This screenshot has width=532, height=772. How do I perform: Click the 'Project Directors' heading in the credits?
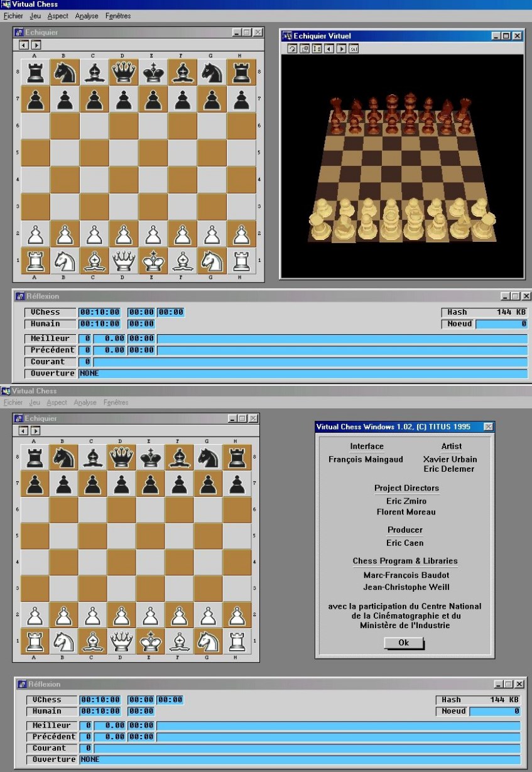[x=407, y=488]
